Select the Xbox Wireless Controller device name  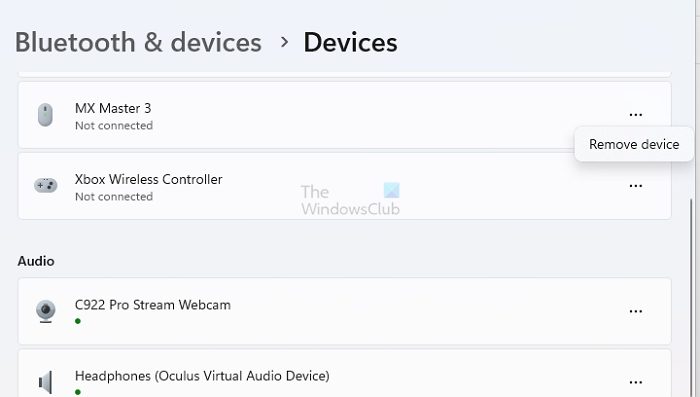click(149, 179)
